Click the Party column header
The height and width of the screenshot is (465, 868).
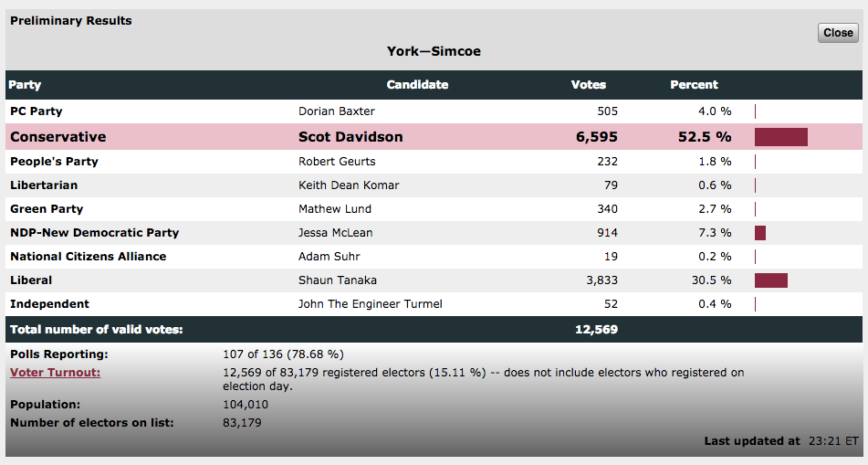(x=25, y=85)
